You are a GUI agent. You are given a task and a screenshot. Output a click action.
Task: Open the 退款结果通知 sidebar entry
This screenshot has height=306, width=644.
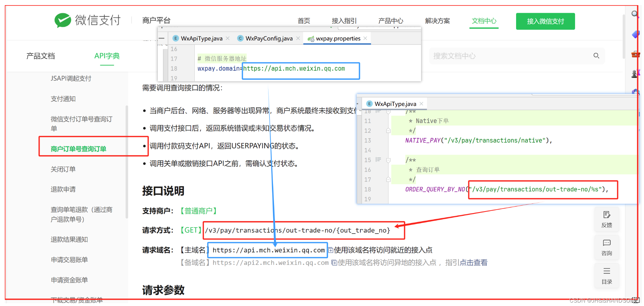[69, 239]
